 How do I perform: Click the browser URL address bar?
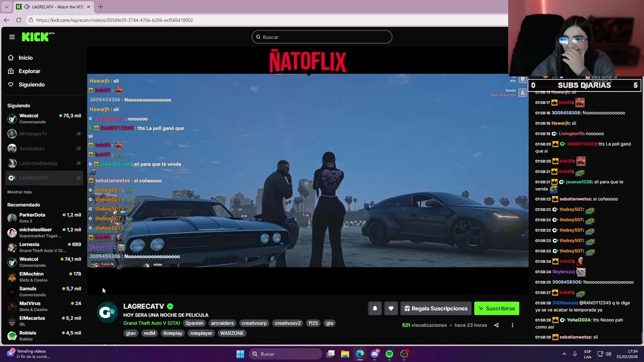coord(267,20)
